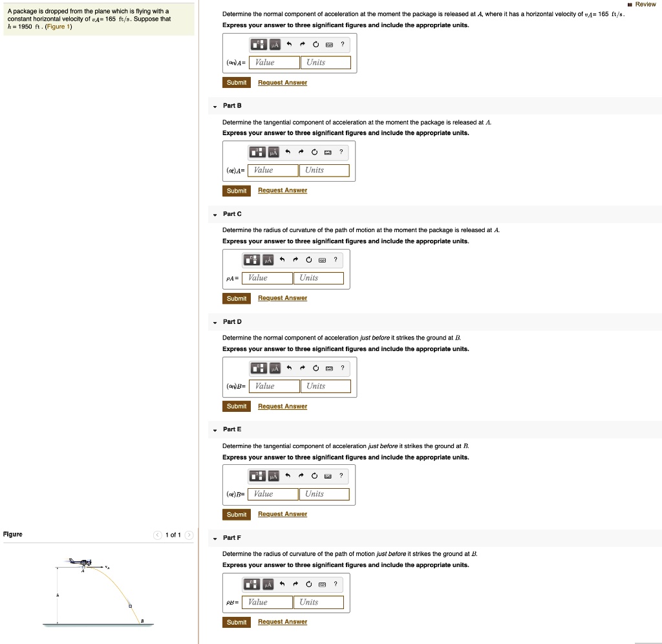
Task: Click help question mark in Part A toolbar
Action: [x=343, y=44]
